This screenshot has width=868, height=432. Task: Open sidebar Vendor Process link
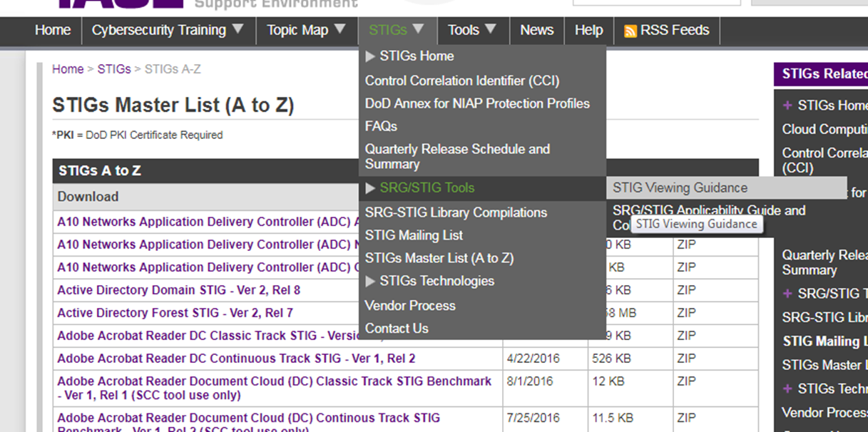[x=824, y=413]
